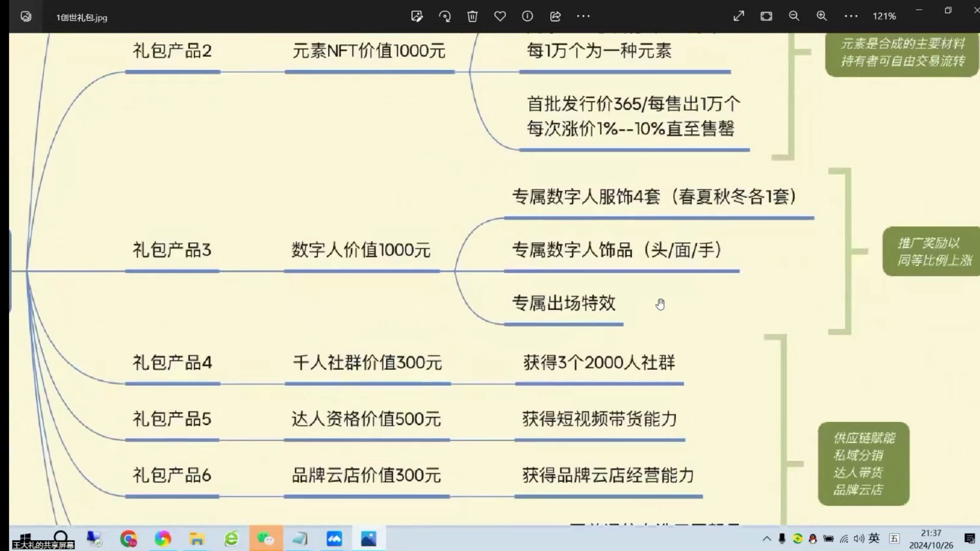The width and height of the screenshot is (980, 551).
Task: Click the text 元素NFT价值1000元
Action: (369, 51)
